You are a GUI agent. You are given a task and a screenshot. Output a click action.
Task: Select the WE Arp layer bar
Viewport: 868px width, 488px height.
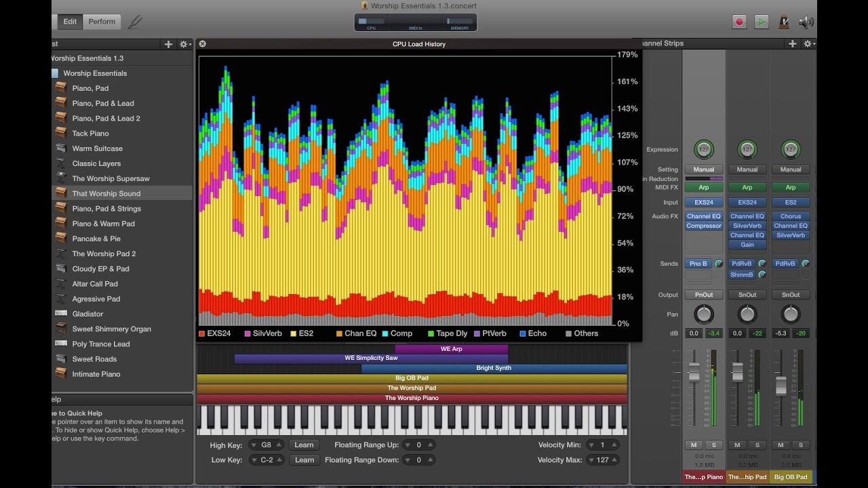[451, 349]
